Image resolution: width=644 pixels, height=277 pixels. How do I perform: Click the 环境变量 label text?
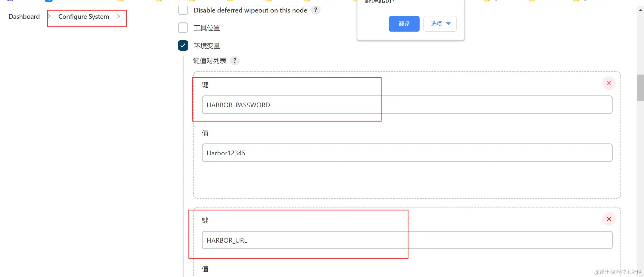(x=207, y=46)
